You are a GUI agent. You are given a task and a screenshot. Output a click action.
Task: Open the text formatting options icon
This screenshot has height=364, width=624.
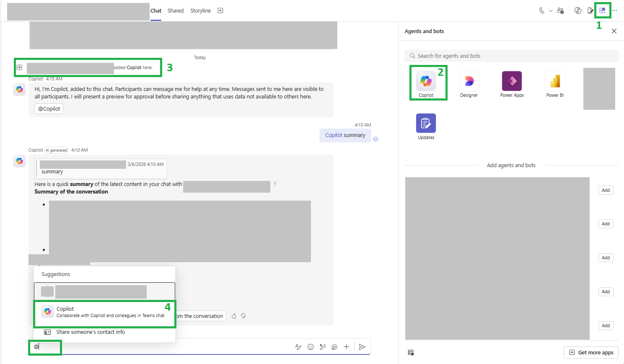pyautogui.click(x=298, y=347)
